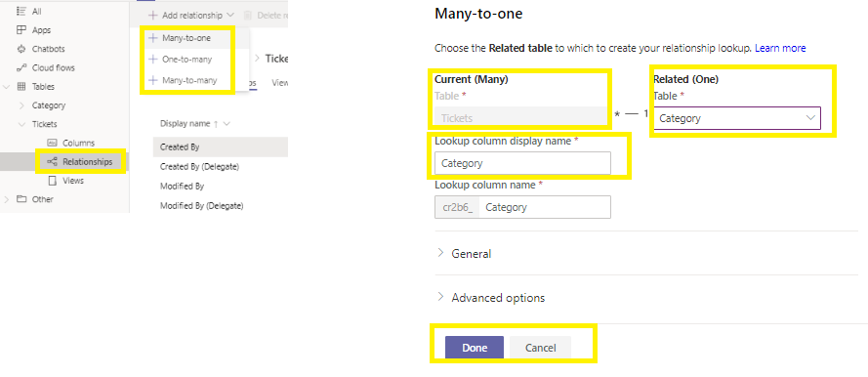Screen dimensions: 868x377
Task: Choose One-to-many from the menu
Action: click(187, 60)
